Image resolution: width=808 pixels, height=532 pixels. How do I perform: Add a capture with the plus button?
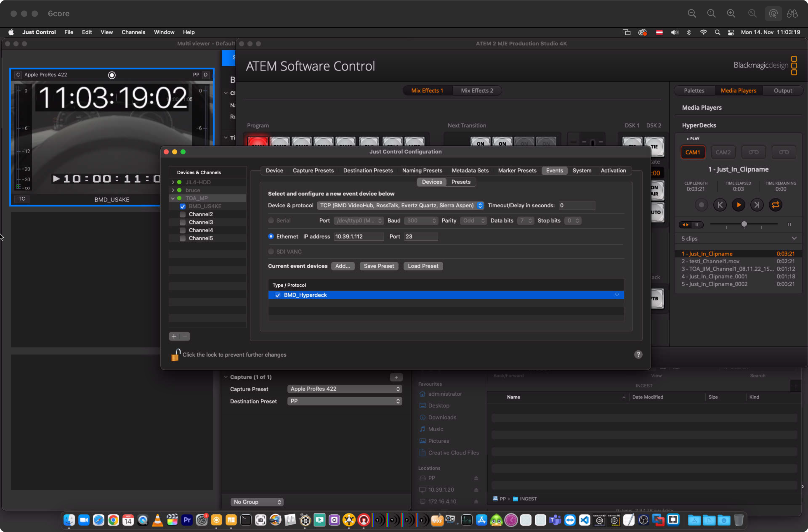pos(396,377)
